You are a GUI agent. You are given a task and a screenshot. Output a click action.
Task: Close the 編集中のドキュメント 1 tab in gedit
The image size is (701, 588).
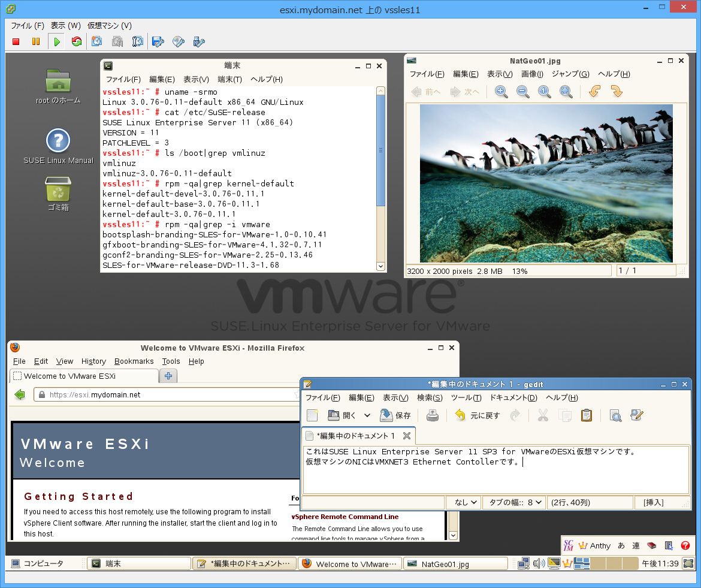406,436
